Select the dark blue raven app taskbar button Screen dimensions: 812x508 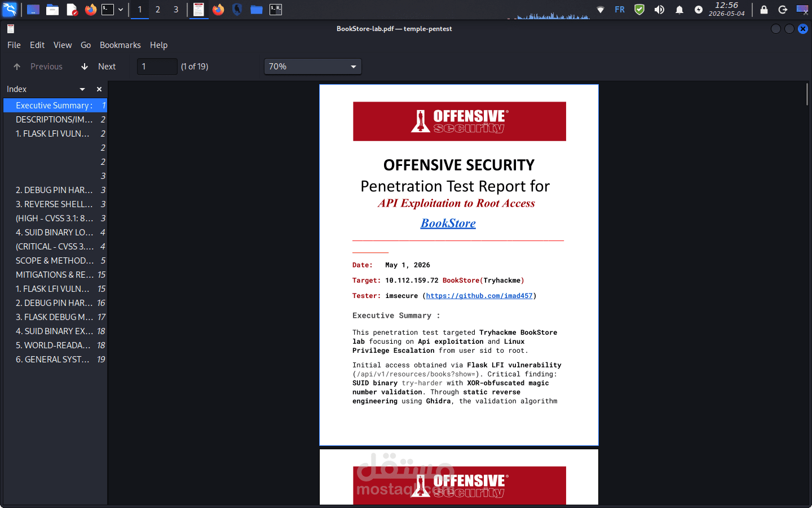pyautogui.click(x=237, y=10)
